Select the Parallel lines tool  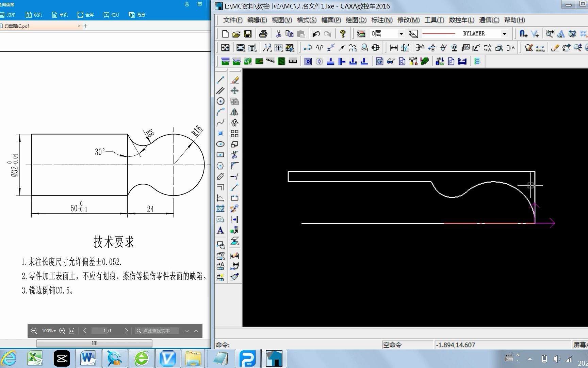pos(220,91)
